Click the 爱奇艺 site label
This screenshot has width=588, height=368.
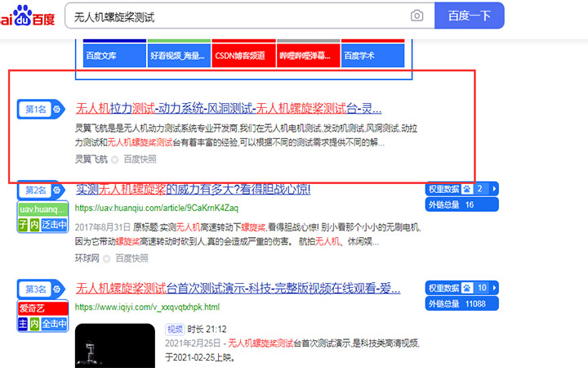42,308
